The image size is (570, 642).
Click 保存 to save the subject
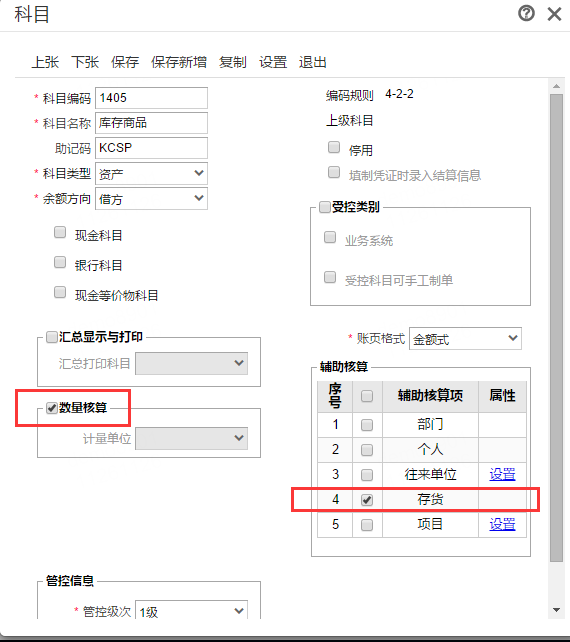tap(125, 62)
